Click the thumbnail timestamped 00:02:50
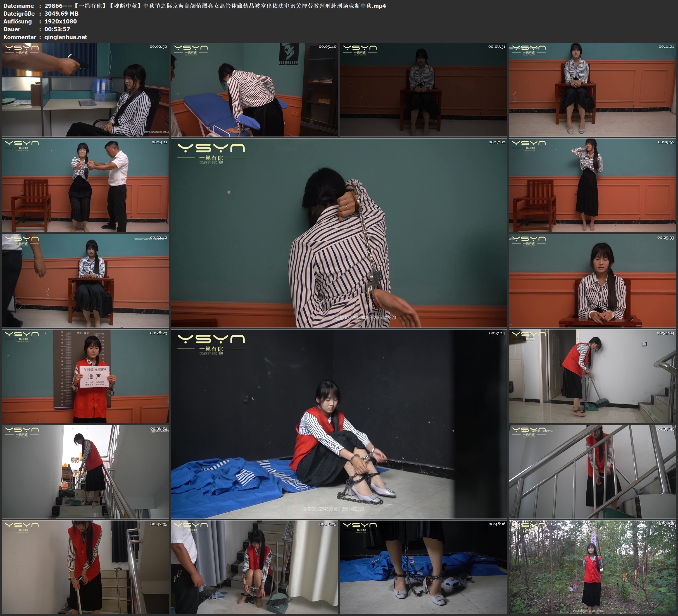The image size is (678, 616). coord(85,89)
